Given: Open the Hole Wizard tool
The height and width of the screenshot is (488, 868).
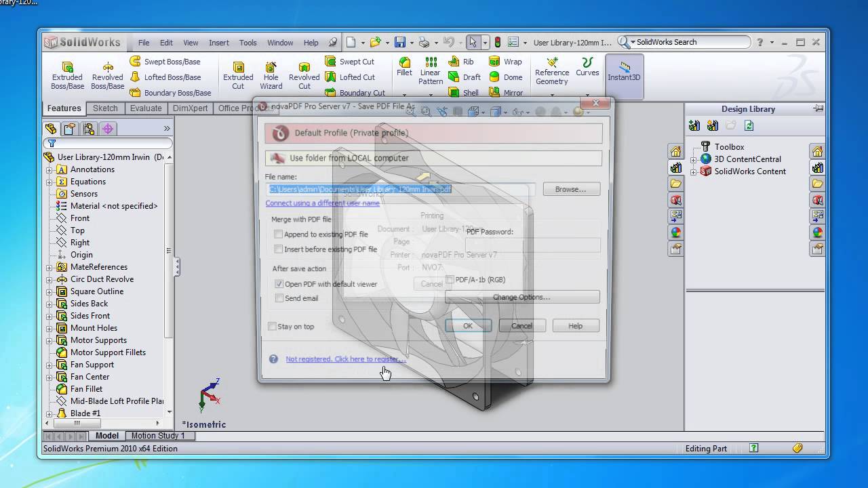Looking at the screenshot, I should (271, 75).
